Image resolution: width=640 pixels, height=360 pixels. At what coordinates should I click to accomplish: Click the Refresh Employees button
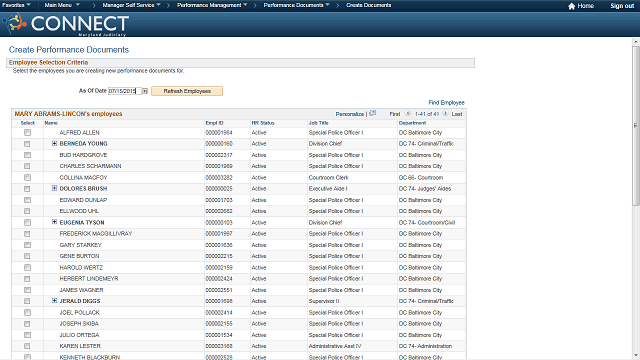pos(187,91)
